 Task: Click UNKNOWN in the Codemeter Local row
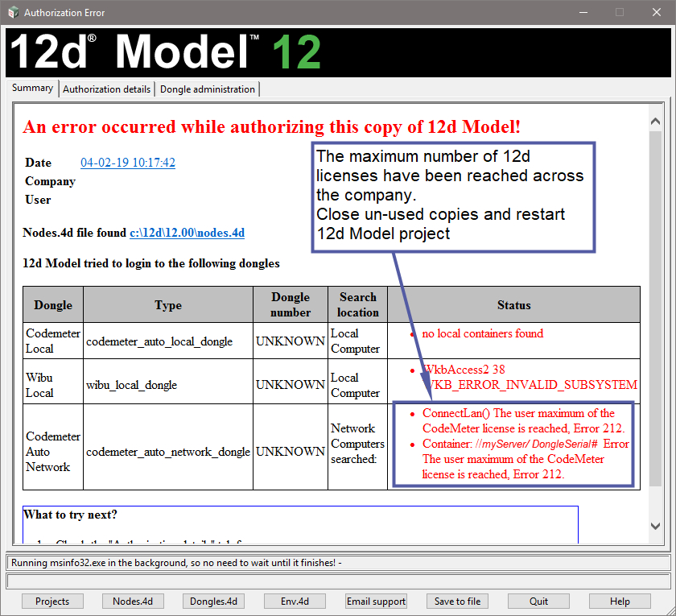[291, 341]
